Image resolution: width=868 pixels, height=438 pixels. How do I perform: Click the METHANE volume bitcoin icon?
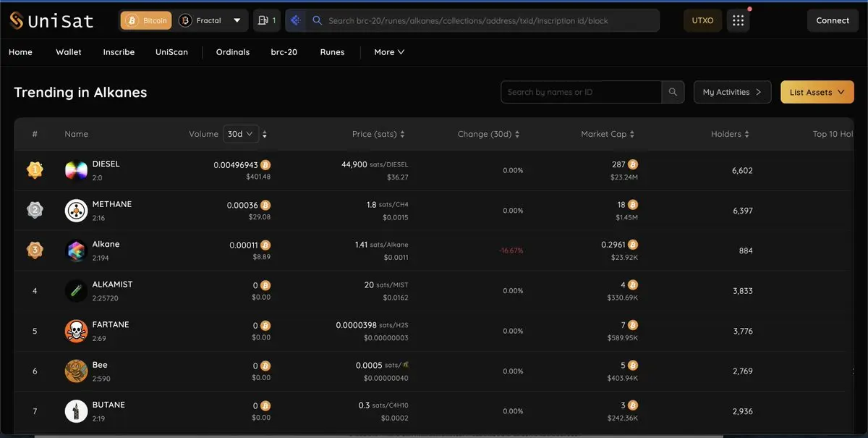265,206
